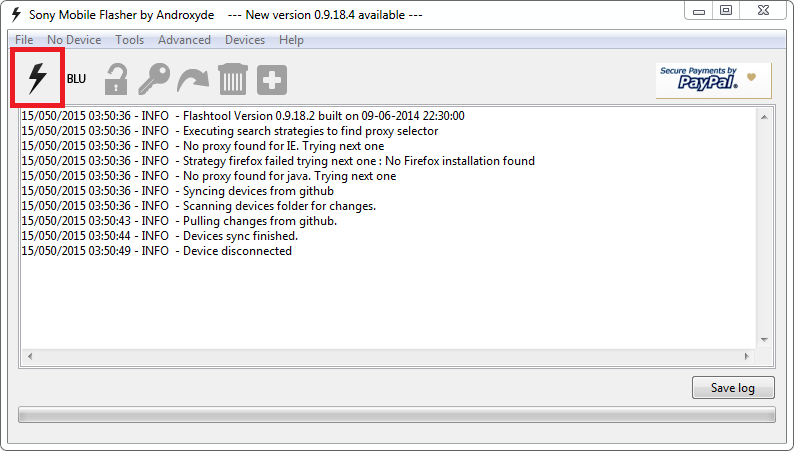Select the 'No proxy found for java' log line
The image size is (794, 451).
[209, 176]
